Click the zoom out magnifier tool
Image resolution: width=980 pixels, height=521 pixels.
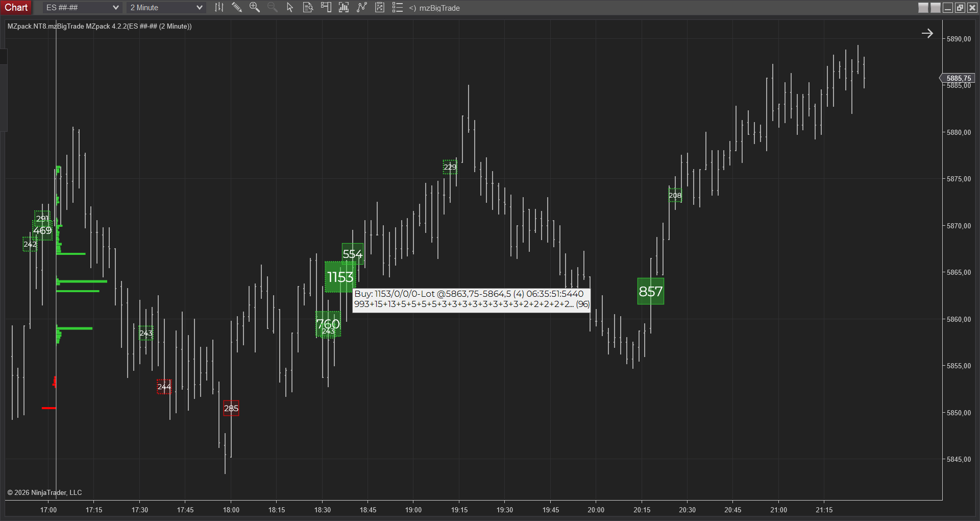(x=272, y=7)
